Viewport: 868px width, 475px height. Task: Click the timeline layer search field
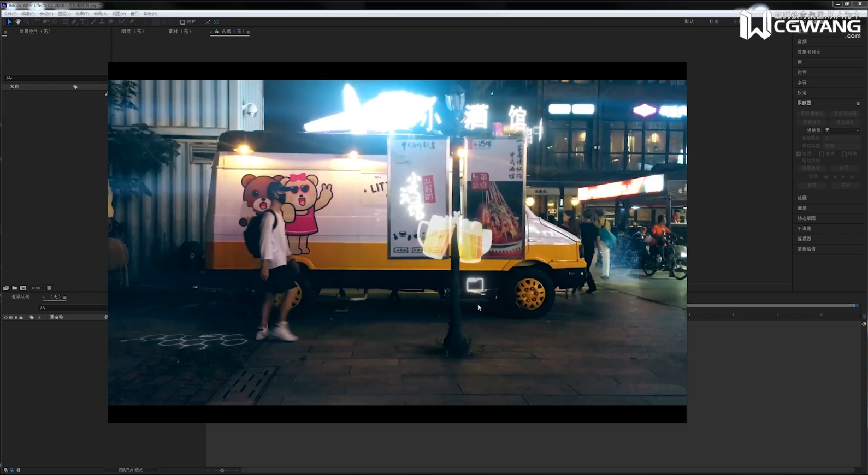tap(73, 307)
